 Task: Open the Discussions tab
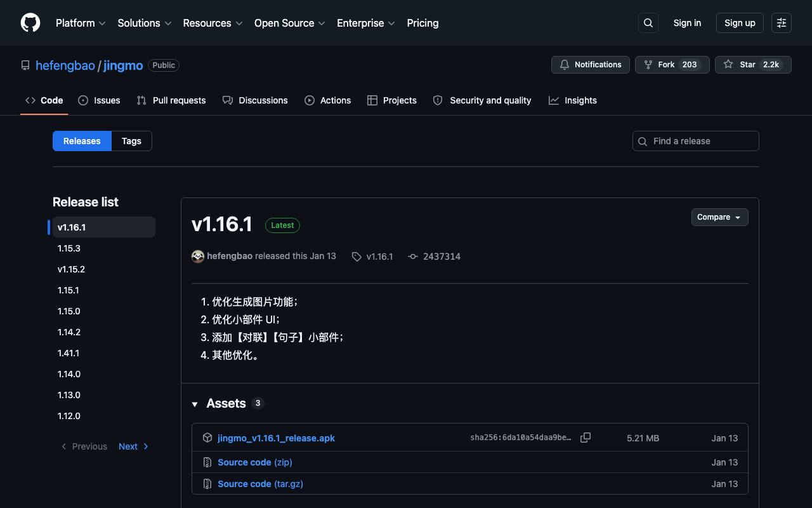(255, 100)
